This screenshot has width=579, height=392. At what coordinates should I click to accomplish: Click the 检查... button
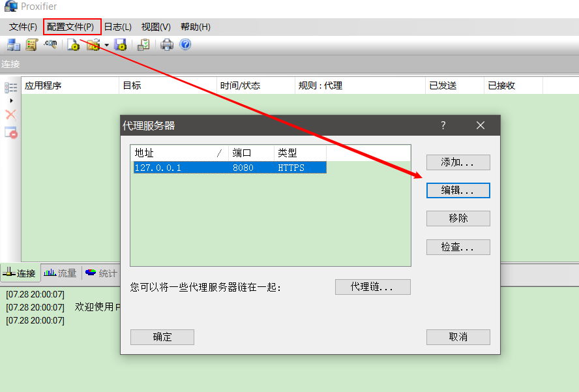pyautogui.click(x=458, y=247)
